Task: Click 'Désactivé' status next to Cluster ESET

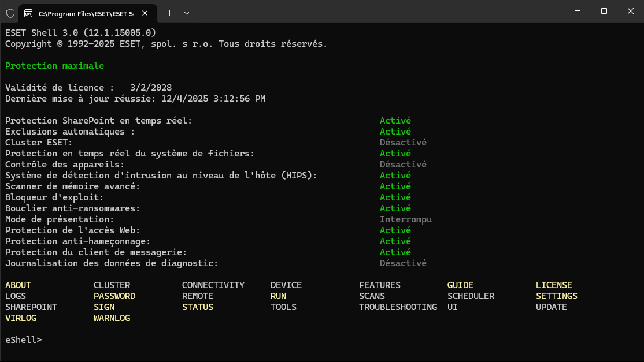Action: pyautogui.click(x=403, y=143)
